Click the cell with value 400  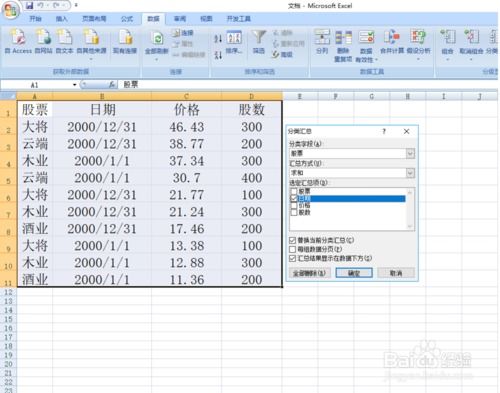[252, 178]
